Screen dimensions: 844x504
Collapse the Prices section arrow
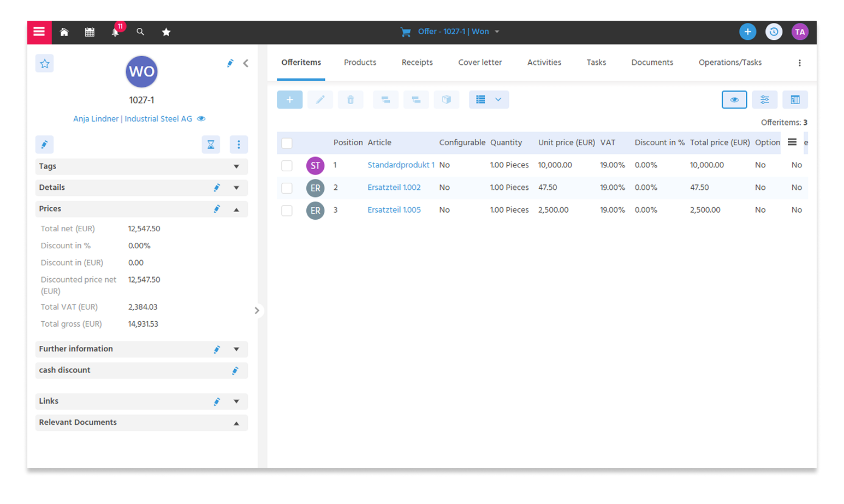click(236, 209)
